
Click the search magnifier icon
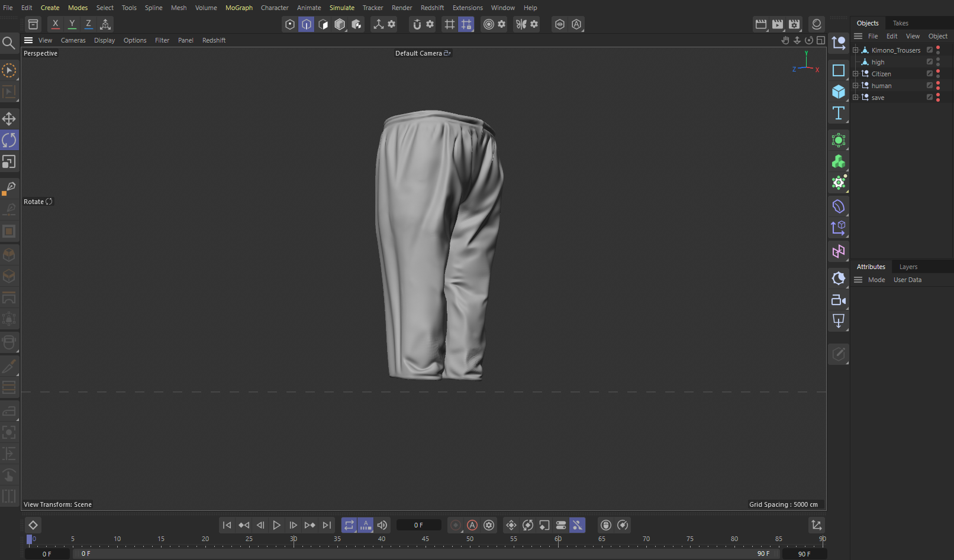point(9,43)
